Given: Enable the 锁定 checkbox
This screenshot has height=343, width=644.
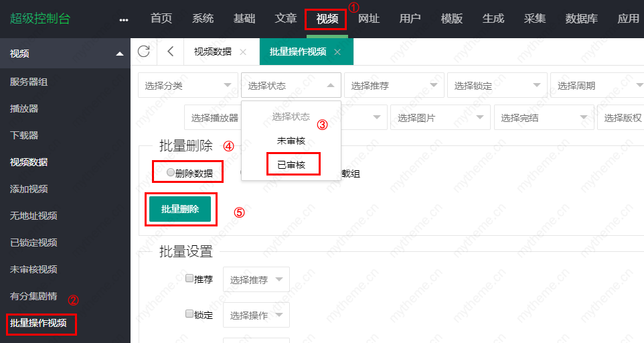Looking at the screenshot, I should (189, 314).
